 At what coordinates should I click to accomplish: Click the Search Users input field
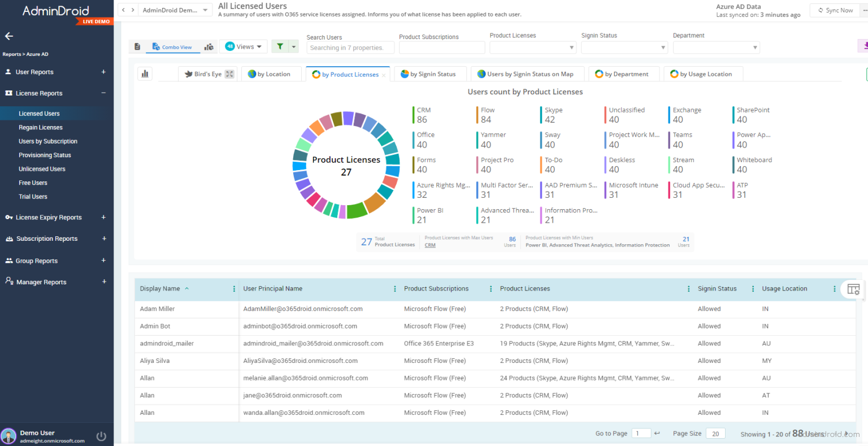(x=350, y=48)
